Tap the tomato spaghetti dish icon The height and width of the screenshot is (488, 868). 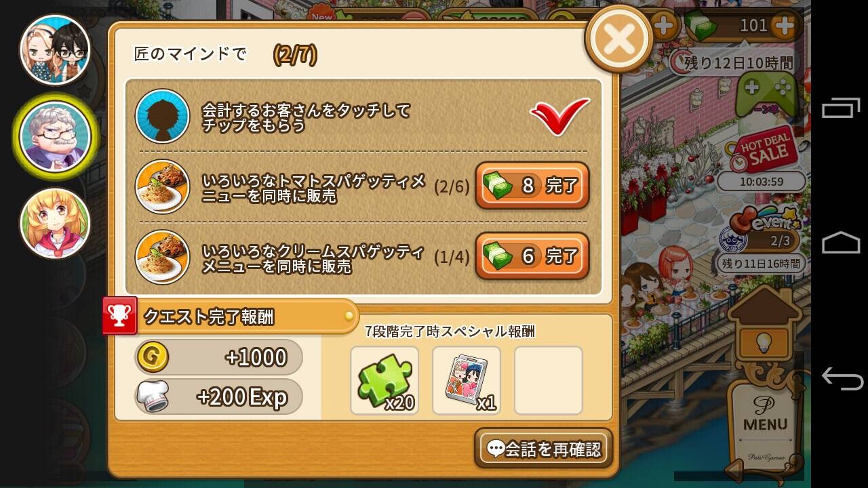163,186
